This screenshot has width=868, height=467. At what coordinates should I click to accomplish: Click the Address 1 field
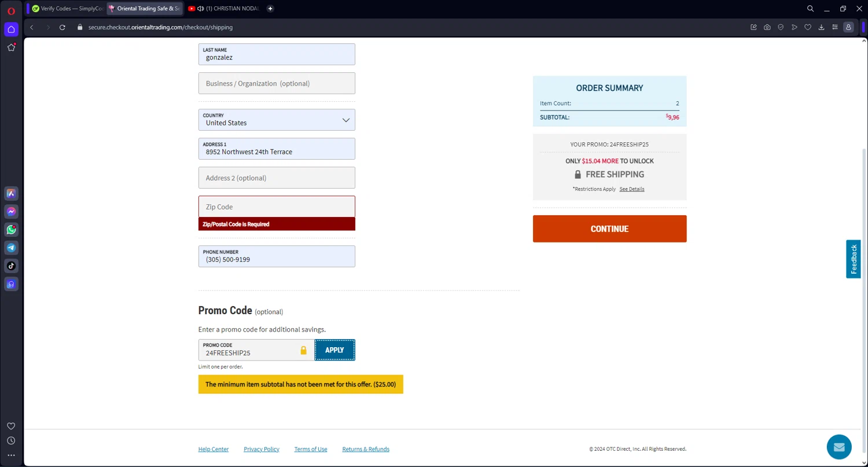tap(277, 149)
